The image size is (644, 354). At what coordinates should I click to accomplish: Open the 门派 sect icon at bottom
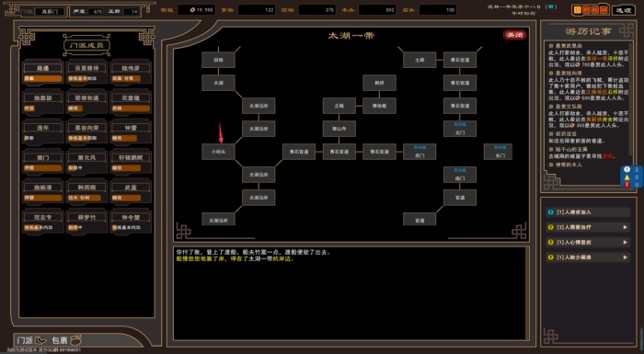(x=31, y=340)
